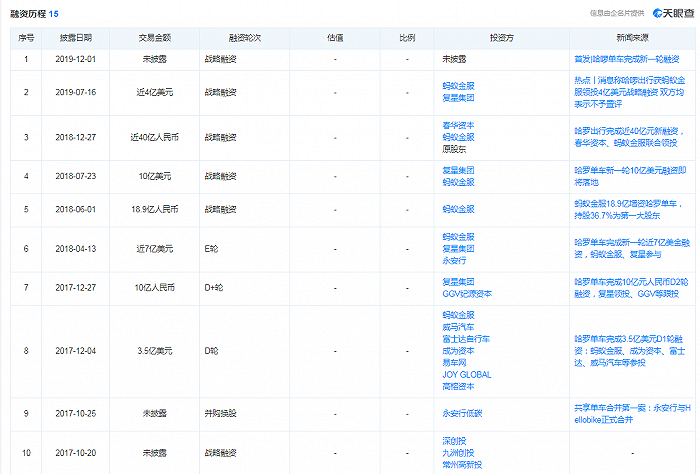The height and width of the screenshot is (474, 700).
Task: Select the amount cell 近40亿人民币
Action: pyautogui.click(x=154, y=137)
